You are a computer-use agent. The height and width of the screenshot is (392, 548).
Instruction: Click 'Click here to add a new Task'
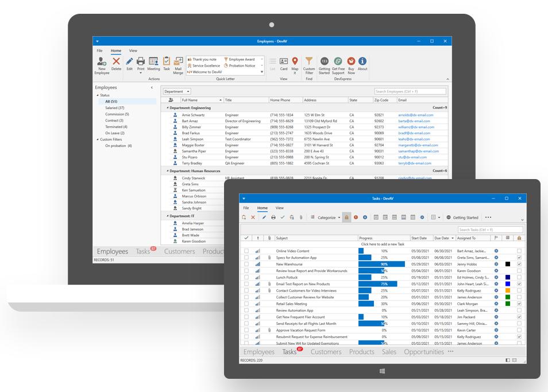point(383,244)
